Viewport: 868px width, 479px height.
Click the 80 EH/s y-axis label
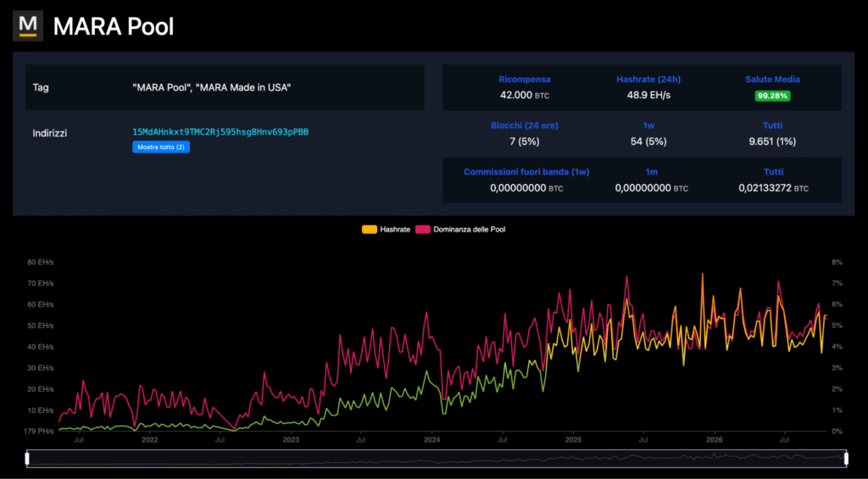pos(41,263)
